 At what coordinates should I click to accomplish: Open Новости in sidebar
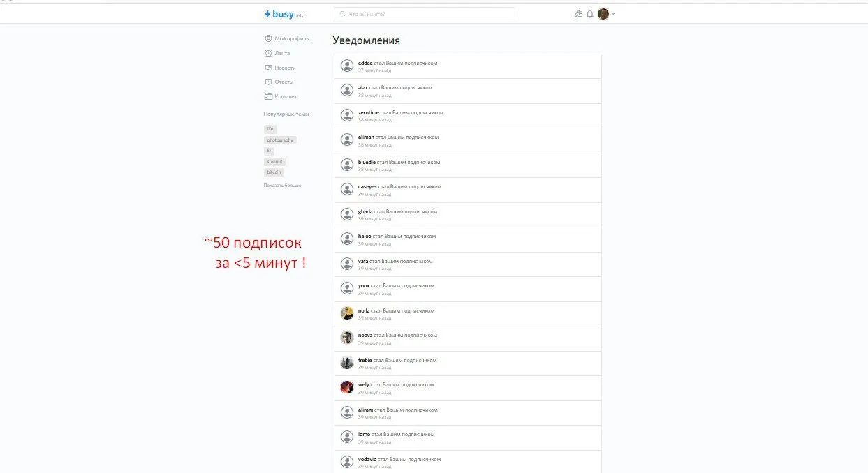coord(280,68)
